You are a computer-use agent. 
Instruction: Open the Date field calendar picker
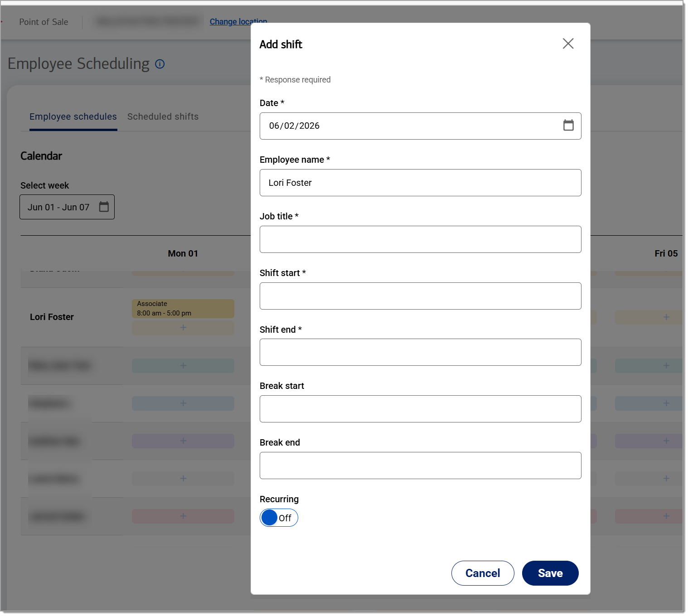pyautogui.click(x=568, y=125)
